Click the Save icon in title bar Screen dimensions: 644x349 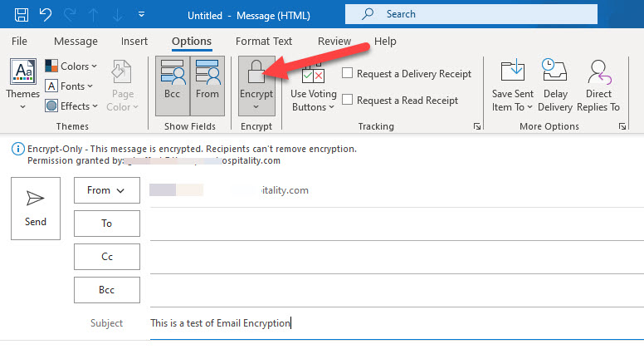22,15
